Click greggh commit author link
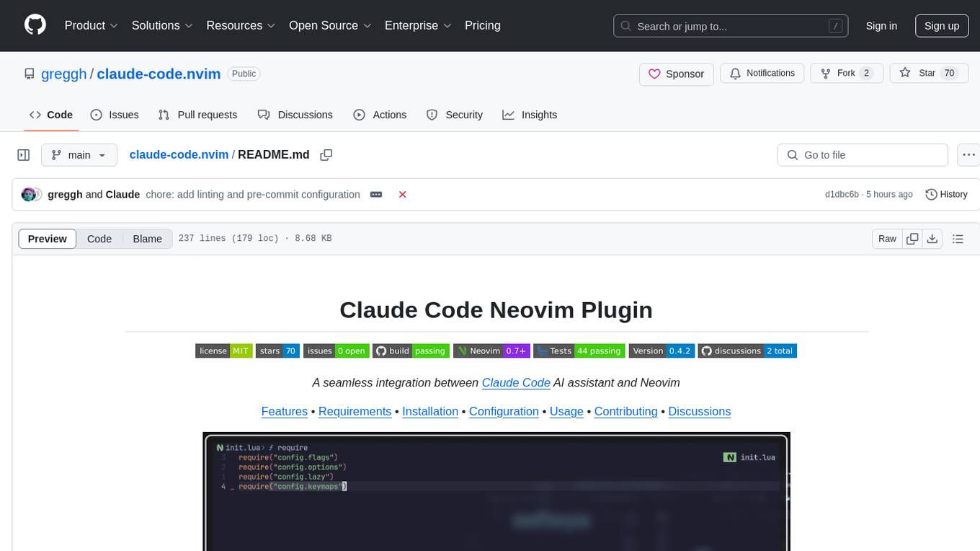This screenshot has width=980, height=551. pyautogui.click(x=65, y=195)
